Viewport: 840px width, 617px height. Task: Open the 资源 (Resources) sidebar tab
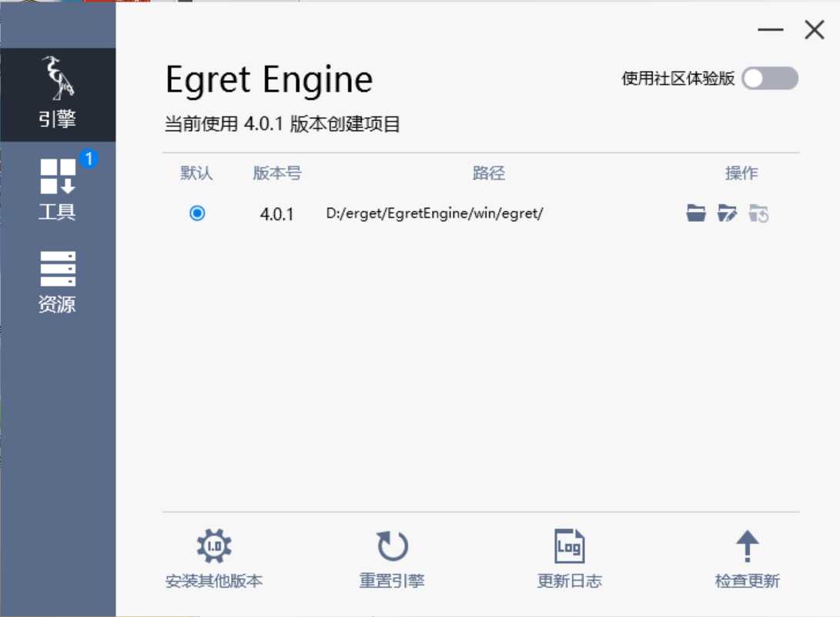pyautogui.click(x=57, y=282)
